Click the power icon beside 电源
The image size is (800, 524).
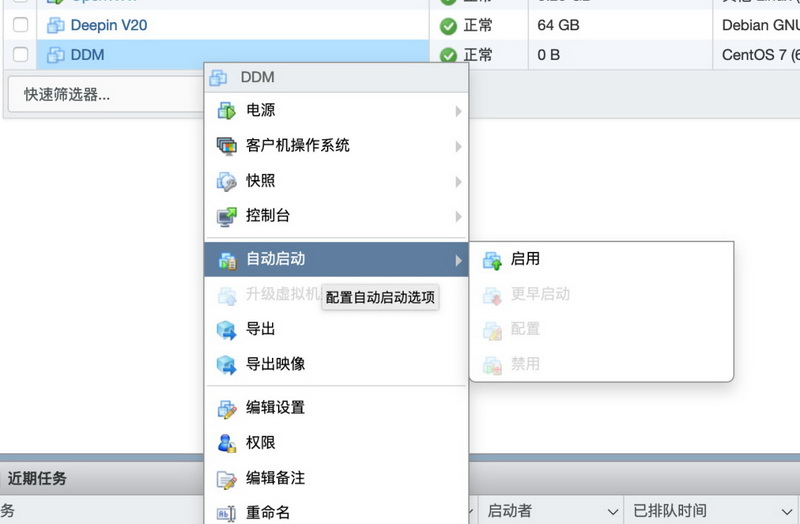coord(226,111)
